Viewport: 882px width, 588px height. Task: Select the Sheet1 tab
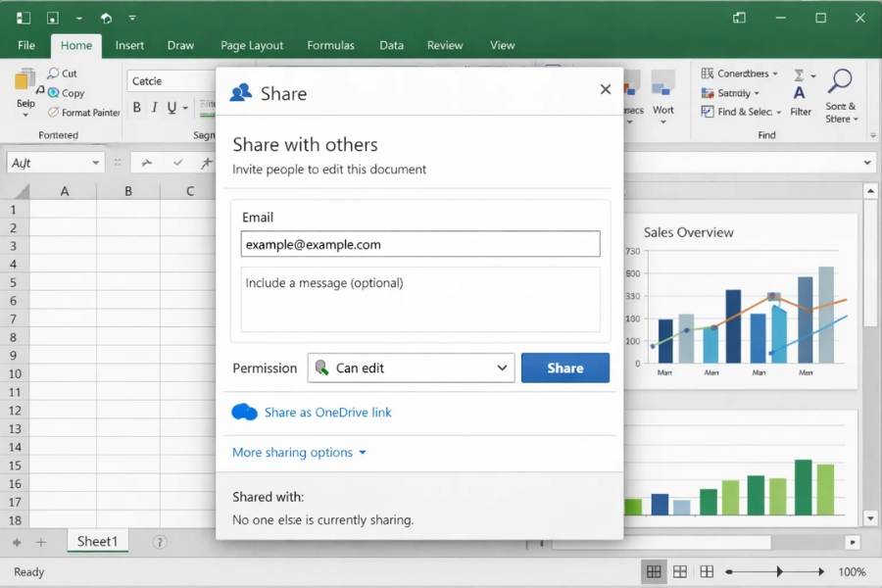click(97, 540)
